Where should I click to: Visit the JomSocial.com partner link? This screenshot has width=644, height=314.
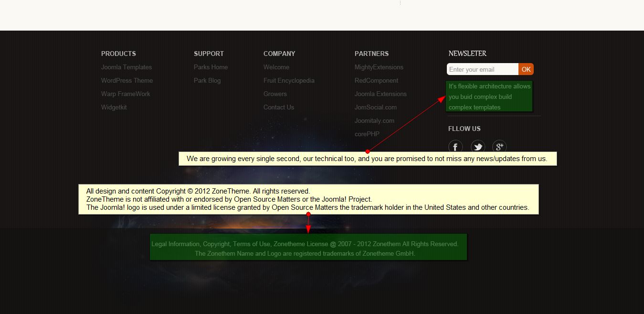point(376,108)
